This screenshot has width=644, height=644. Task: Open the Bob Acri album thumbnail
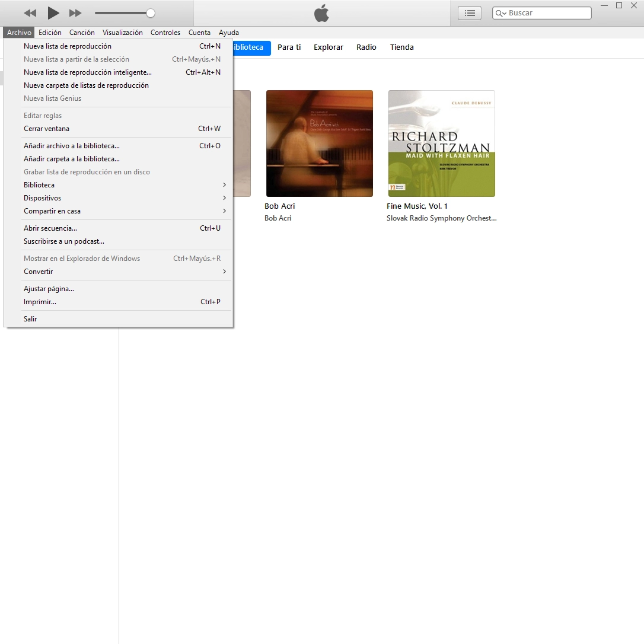click(320, 144)
